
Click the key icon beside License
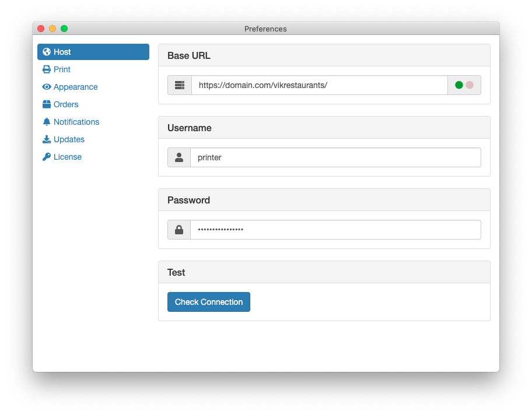[x=47, y=157]
